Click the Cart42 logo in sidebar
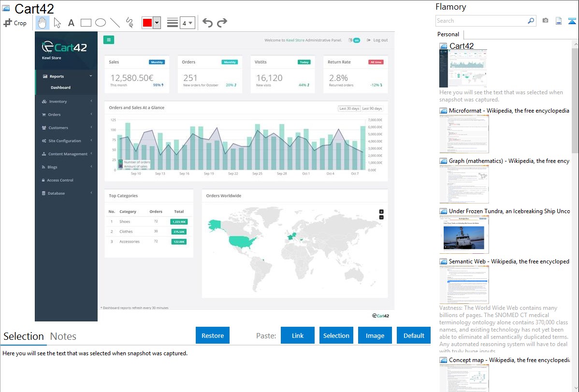Image resolution: width=579 pixels, height=392 pixels. point(65,47)
